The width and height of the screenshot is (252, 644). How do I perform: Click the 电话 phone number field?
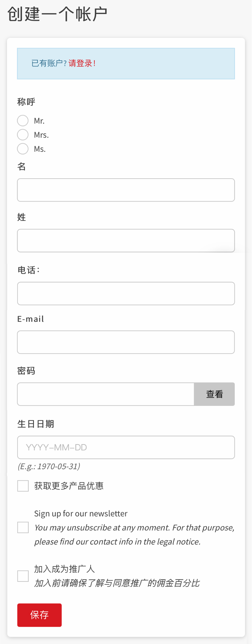126,294
